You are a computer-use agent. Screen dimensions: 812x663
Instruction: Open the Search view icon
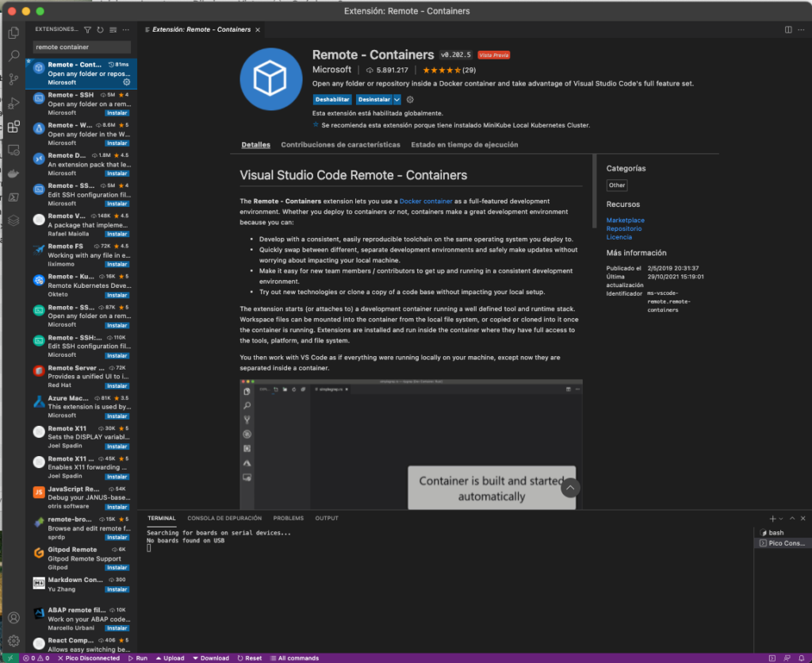(x=13, y=56)
